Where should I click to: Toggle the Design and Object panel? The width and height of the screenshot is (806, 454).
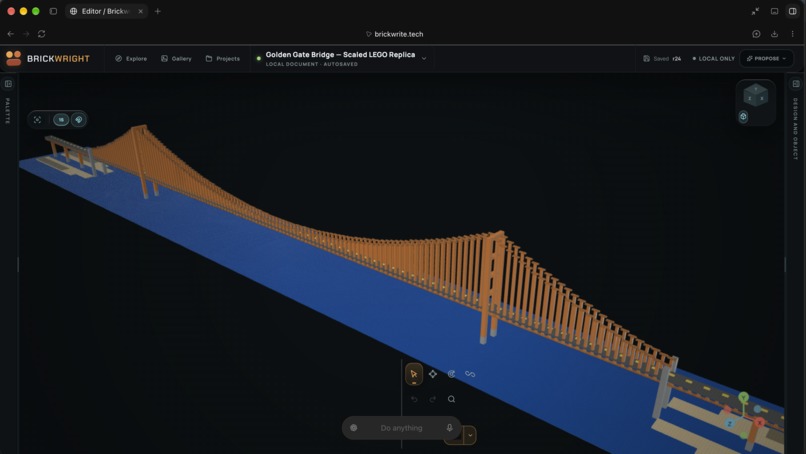pyautogui.click(x=796, y=84)
